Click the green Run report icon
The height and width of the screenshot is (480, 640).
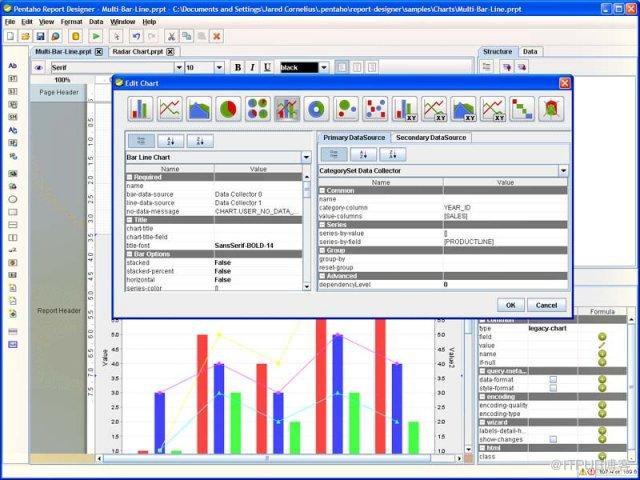pos(96,36)
